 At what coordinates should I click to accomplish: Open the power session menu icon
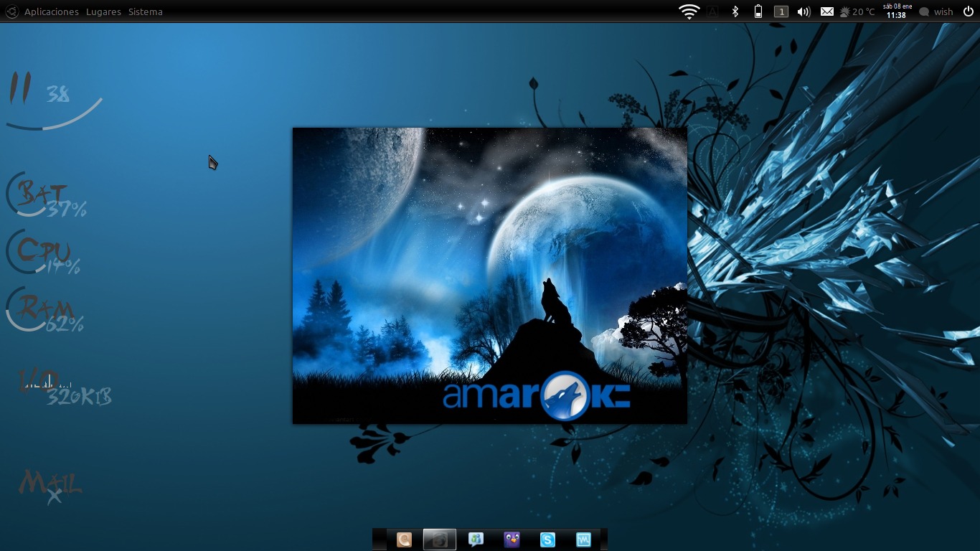(x=969, y=11)
